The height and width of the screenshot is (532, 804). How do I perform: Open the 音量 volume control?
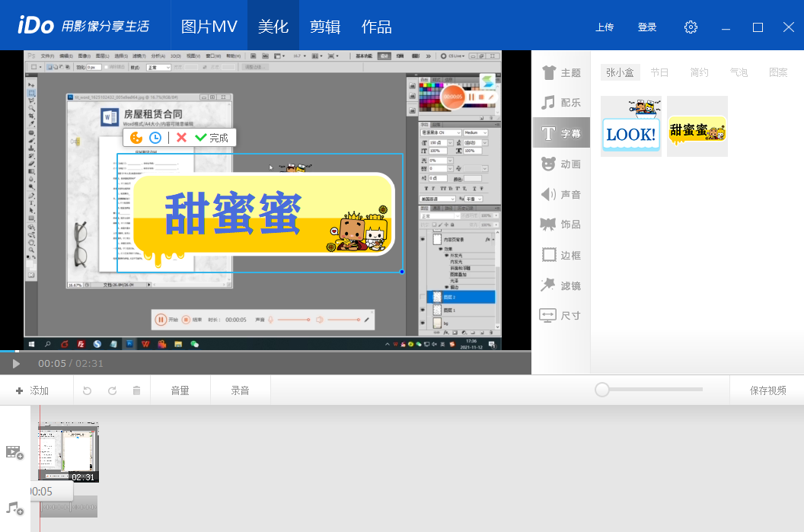coord(180,390)
